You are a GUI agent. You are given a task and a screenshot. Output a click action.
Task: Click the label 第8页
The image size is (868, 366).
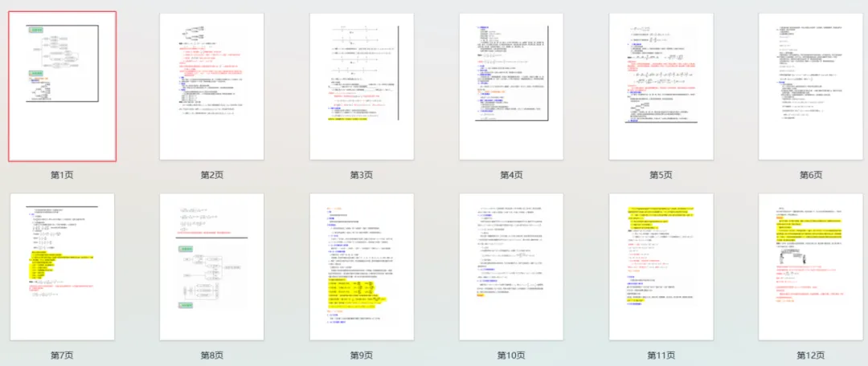[x=212, y=356]
